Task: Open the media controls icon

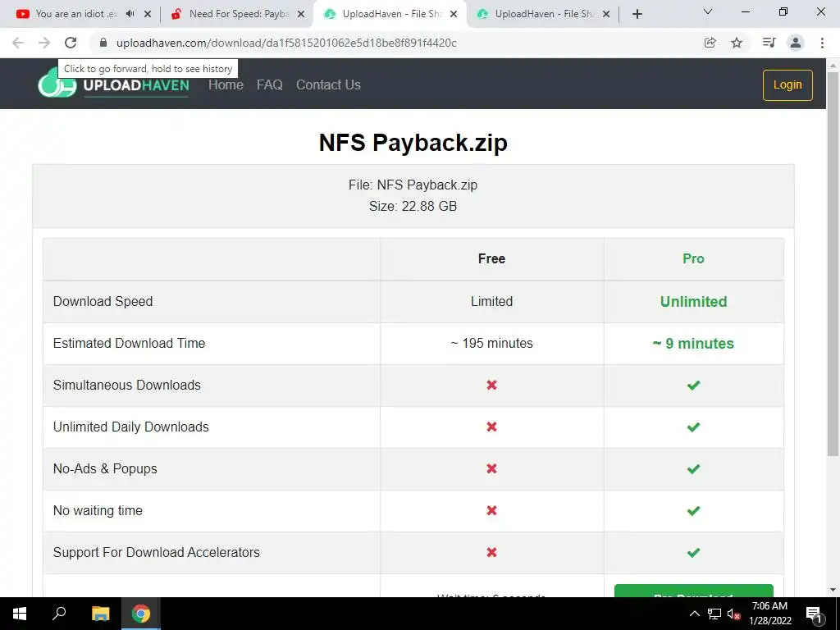Action: pyautogui.click(x=769, y=43)
